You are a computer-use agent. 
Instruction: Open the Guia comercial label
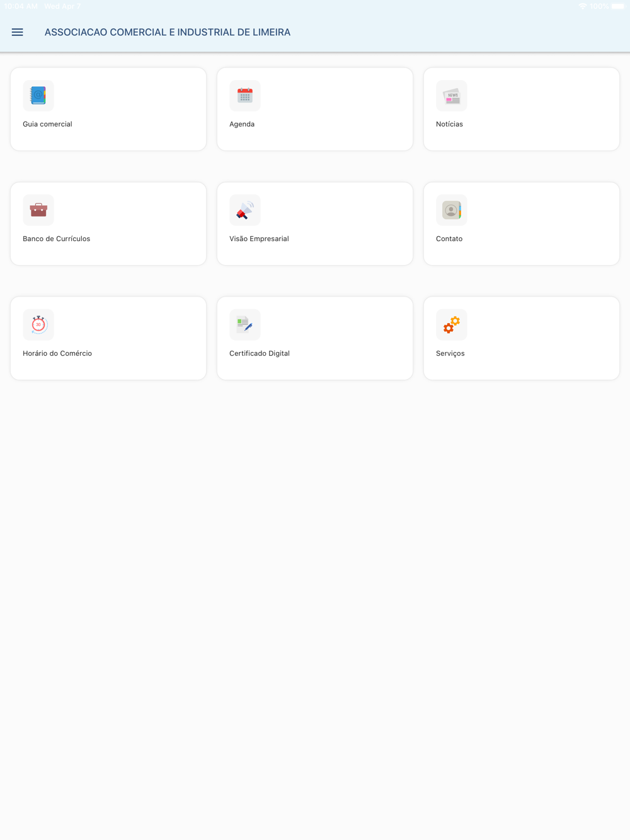pos(47,124)
